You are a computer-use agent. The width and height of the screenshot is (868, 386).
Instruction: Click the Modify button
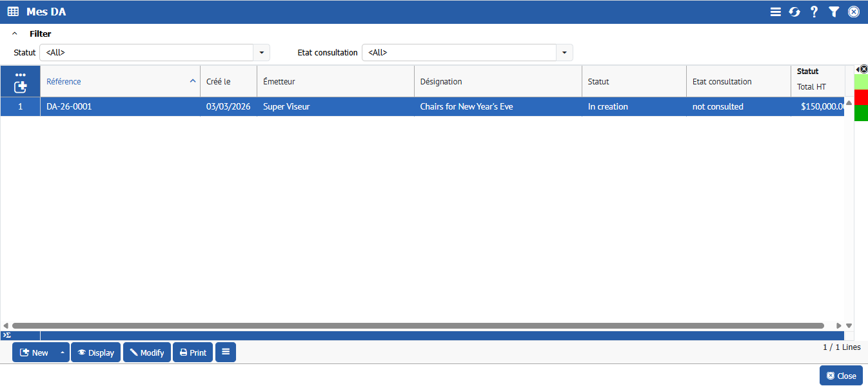point(147,352)
